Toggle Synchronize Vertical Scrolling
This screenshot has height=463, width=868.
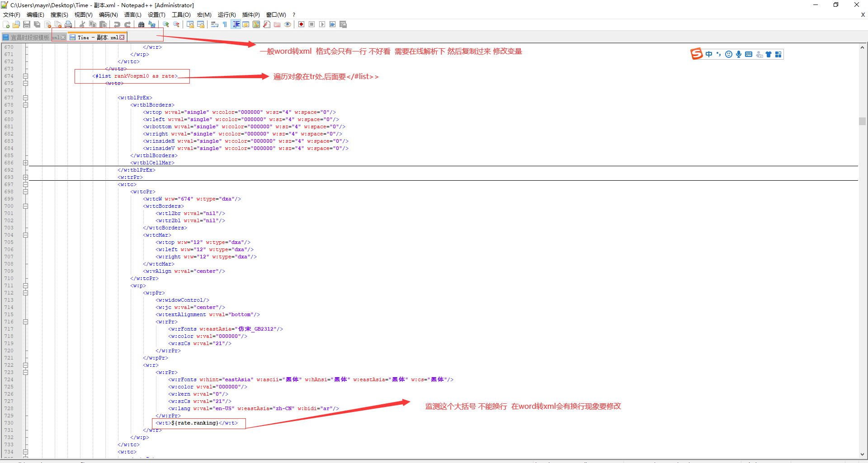[190, 24]
